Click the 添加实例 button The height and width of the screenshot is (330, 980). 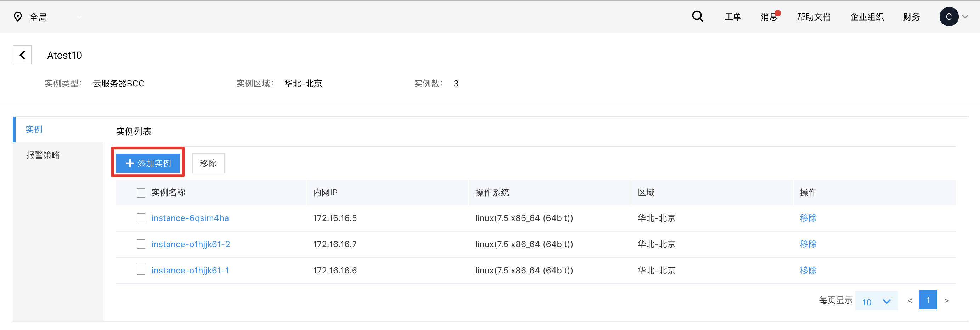point(148,163)
